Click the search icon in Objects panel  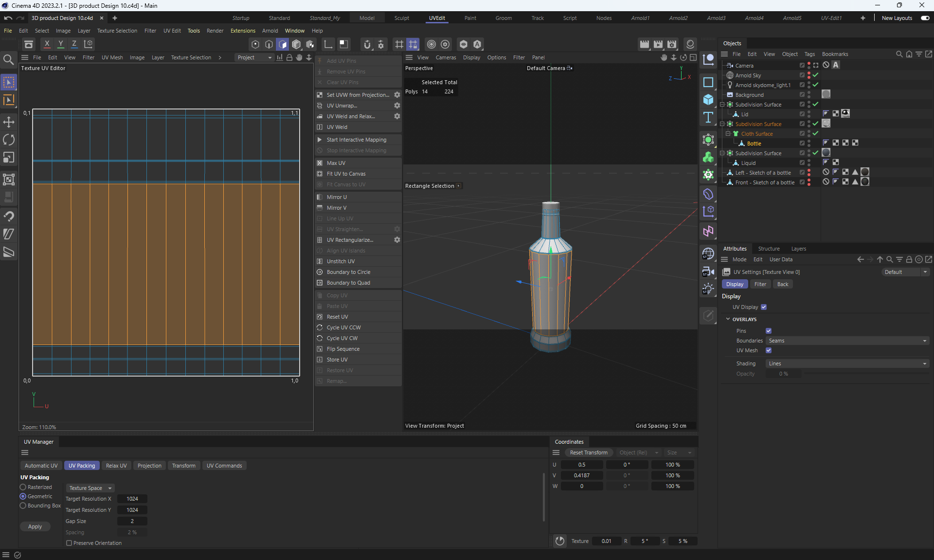(x=899, y=54)
